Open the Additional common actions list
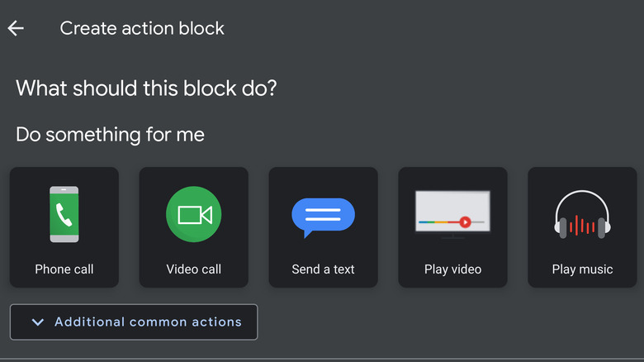The image size is (644, 362). (x=148, y=322)
